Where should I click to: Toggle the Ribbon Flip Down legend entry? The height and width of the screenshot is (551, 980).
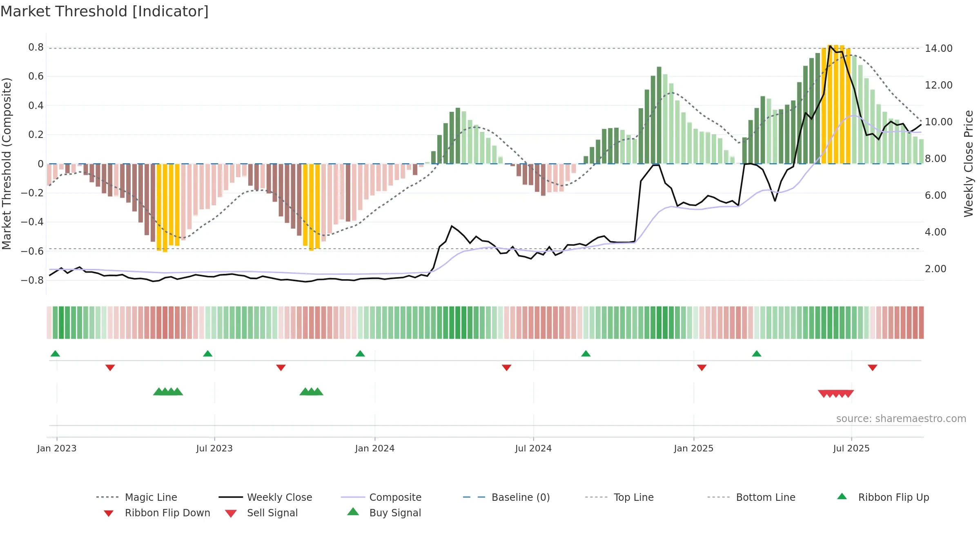157,513
